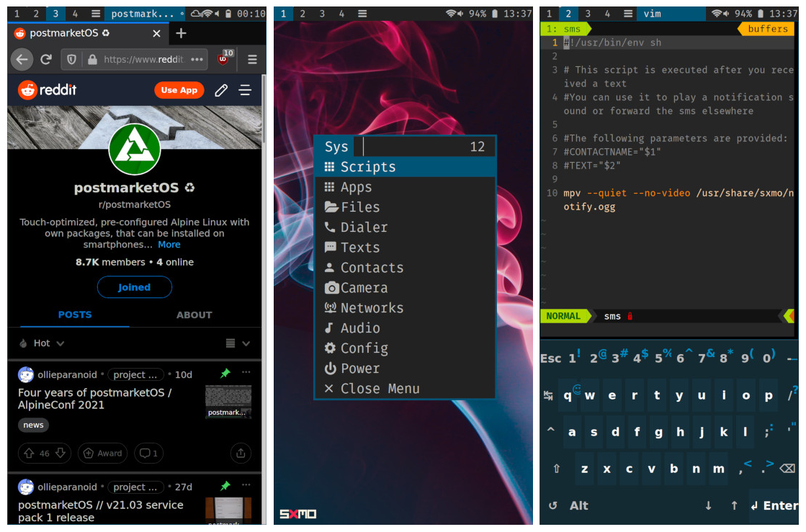The height and width of the screenshot is (532, 806).
Task: Click the wifi icon in middle screen status bar
Action: [451, 14]
